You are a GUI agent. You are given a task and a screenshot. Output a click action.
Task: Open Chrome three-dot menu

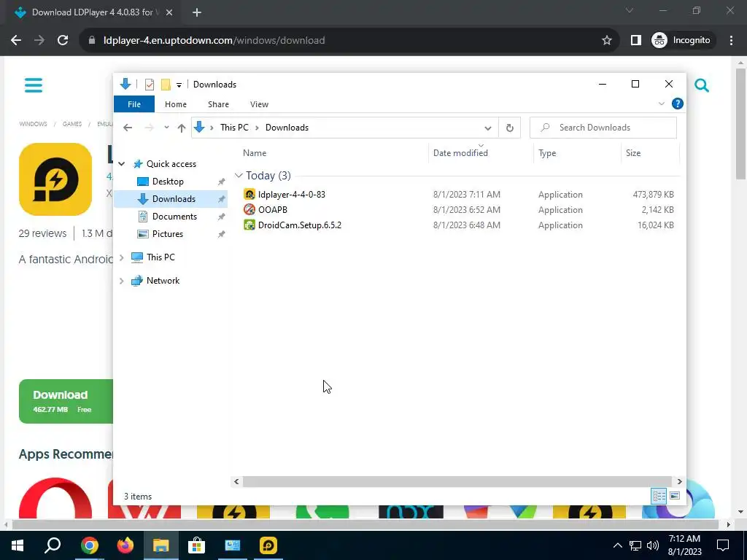(x=731, y=41)
